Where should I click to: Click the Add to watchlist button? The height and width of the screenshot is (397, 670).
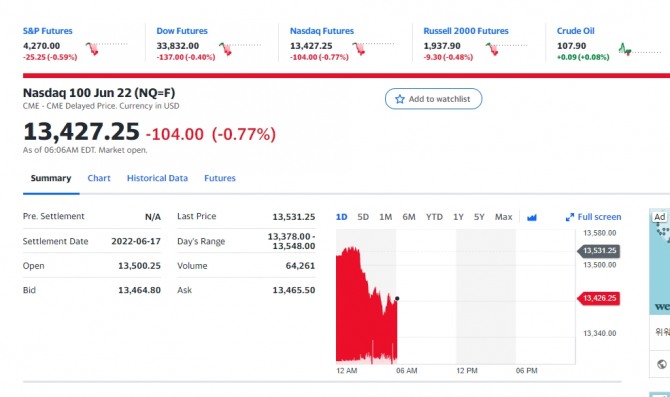[x=433, y=99]
